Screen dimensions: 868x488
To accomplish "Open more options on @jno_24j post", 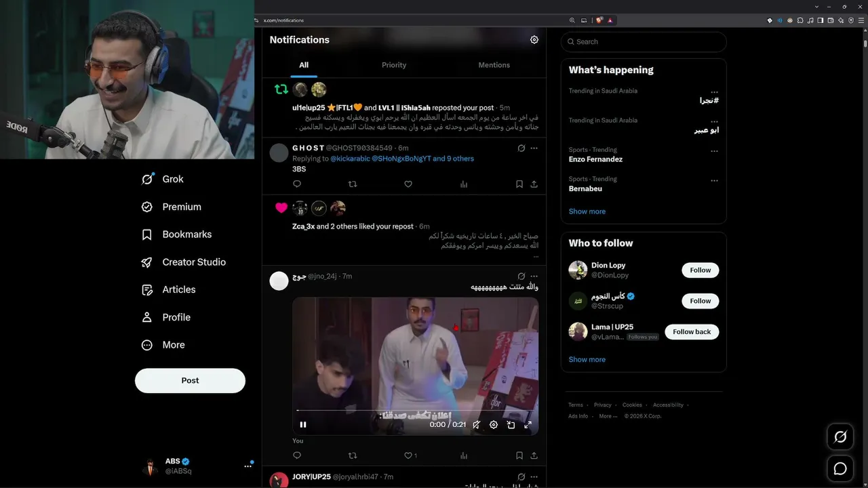I will click(534, 277).
